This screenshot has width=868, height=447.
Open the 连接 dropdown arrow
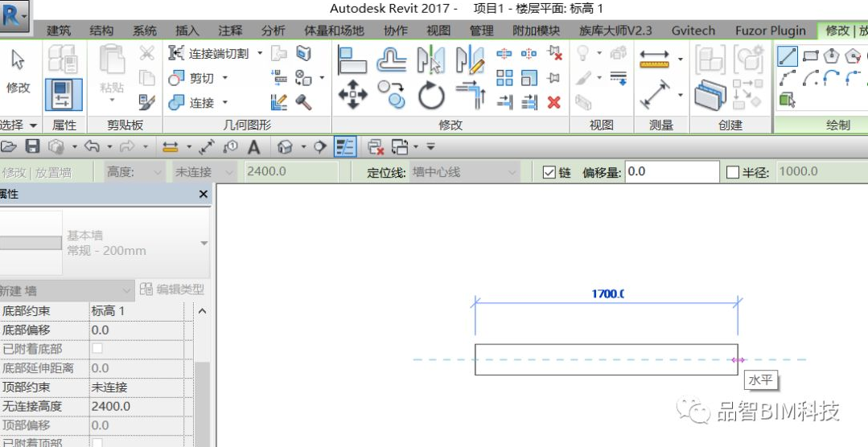[224, 102]
